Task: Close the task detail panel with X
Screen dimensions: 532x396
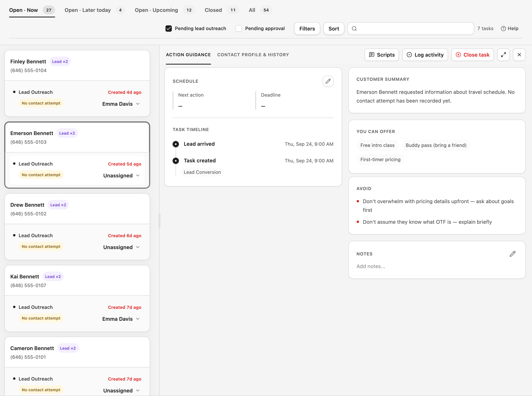Action: point(519,55)
